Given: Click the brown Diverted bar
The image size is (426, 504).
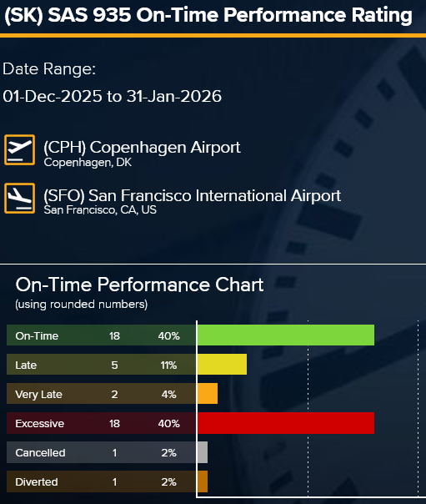Looking at the screenshot, I should (x=203, y=481).
